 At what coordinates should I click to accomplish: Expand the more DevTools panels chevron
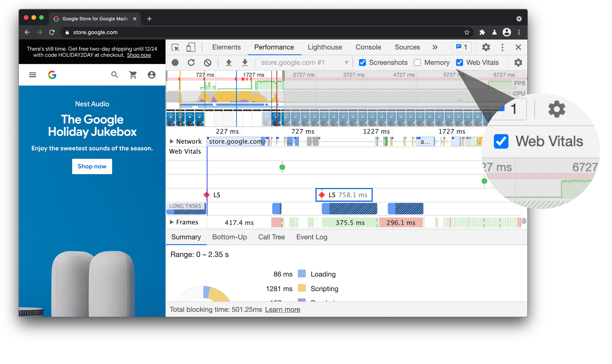click(x=434, y=47)
